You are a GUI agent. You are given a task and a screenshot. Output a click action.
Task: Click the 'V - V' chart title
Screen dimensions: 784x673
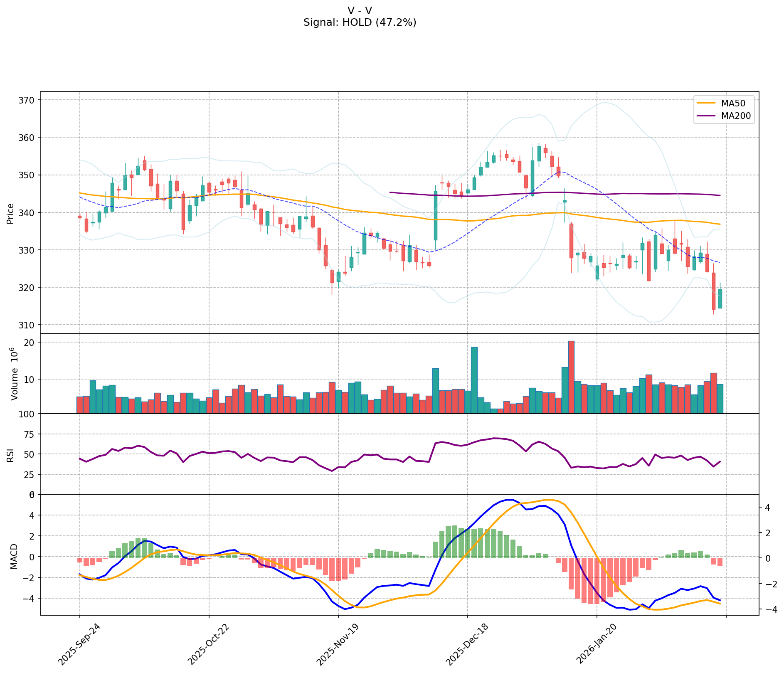(360, 10)
